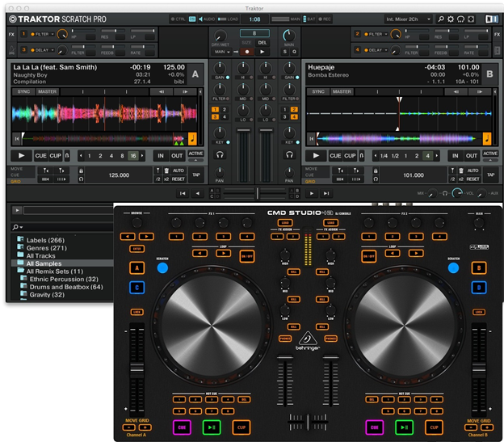Toggle the cruise mode headphones icon in header
504x442 pixels.
[x=460, y=19]
